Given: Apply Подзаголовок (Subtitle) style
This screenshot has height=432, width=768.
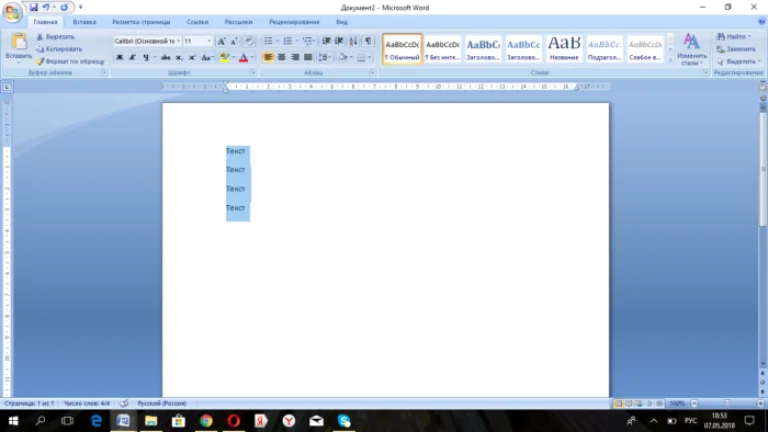Looking at the screenshot, I should pyautogui.click(x=604, y=49).
